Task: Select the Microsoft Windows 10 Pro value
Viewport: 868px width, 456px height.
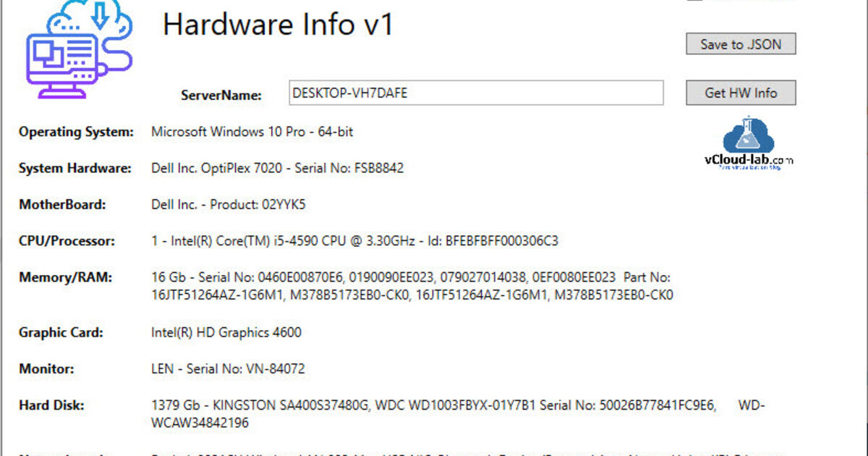Action: click(252, 132)
